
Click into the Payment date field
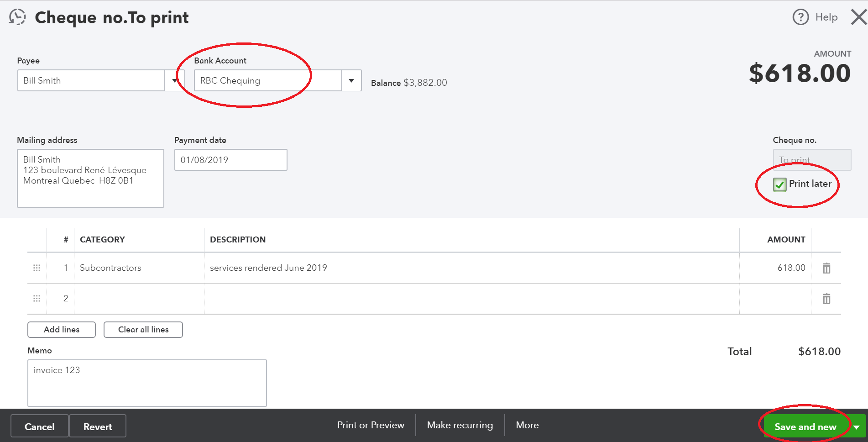point(230,160)
